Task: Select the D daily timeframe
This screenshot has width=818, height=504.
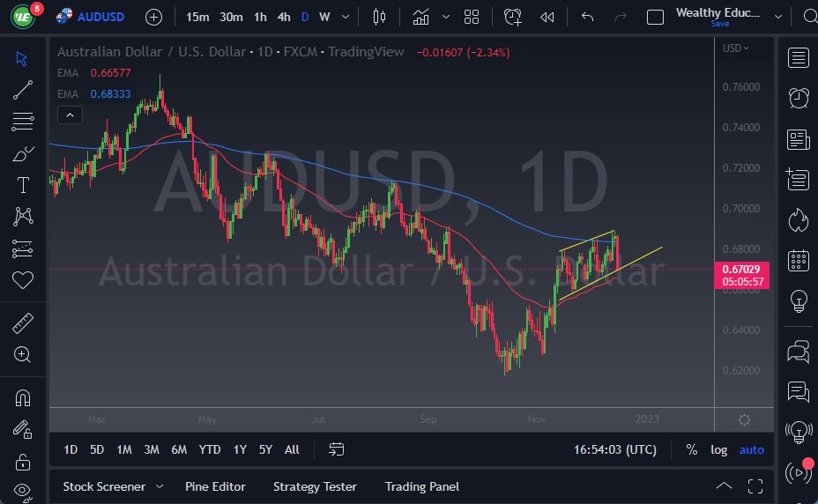Action: point(305,18)
